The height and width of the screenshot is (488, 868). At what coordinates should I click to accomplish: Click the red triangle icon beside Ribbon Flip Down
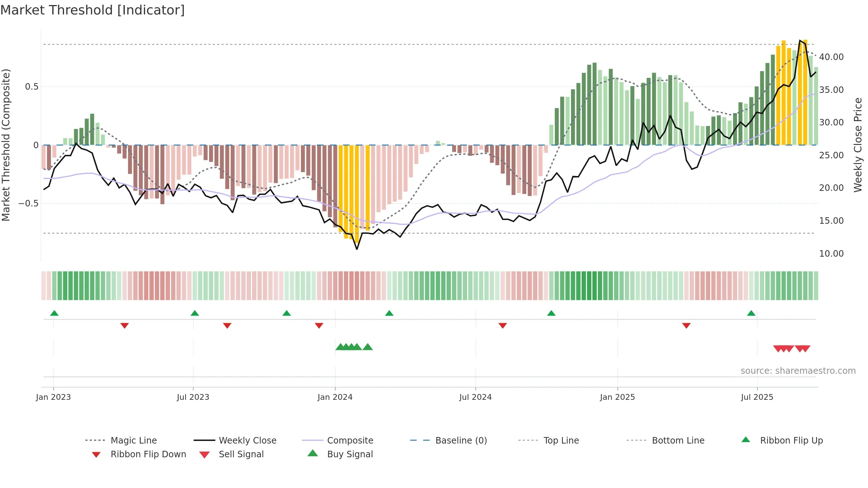point(96,455)
